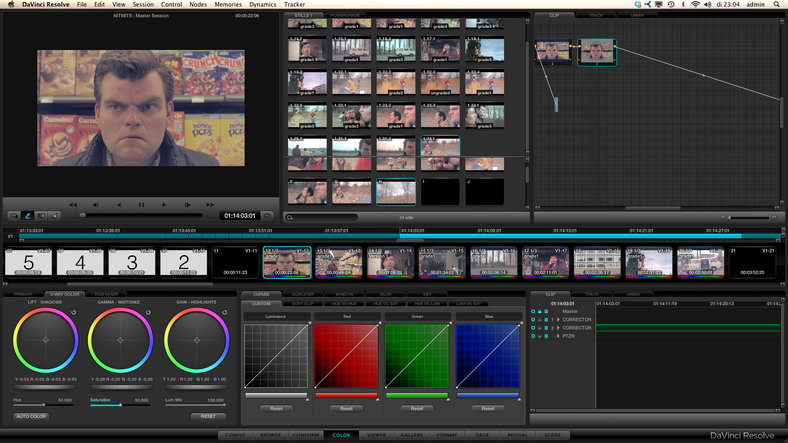Click the fast rewind transport button
This screenshot has width=788, height=443.
tap(72, 205)
